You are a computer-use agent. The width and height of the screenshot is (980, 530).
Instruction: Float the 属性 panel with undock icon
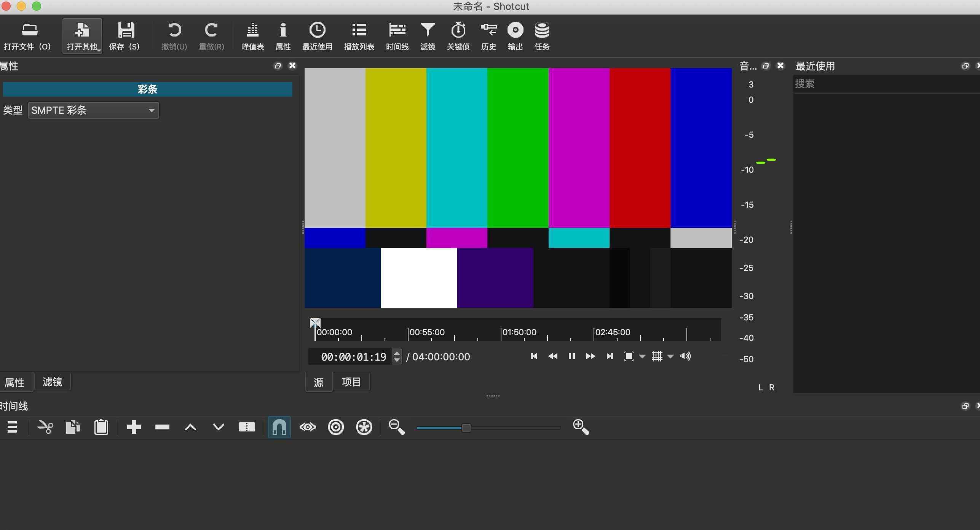(x=278, y=66)
